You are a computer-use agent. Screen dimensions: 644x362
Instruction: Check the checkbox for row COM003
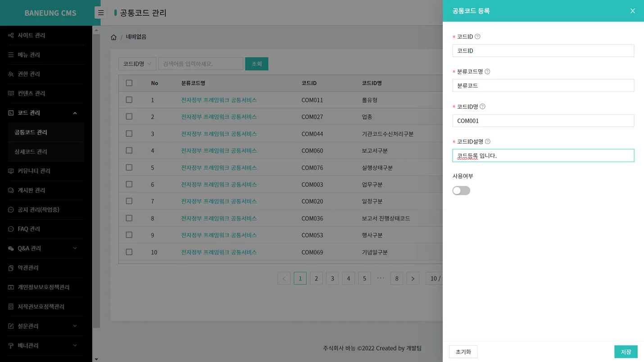[129, 184]
